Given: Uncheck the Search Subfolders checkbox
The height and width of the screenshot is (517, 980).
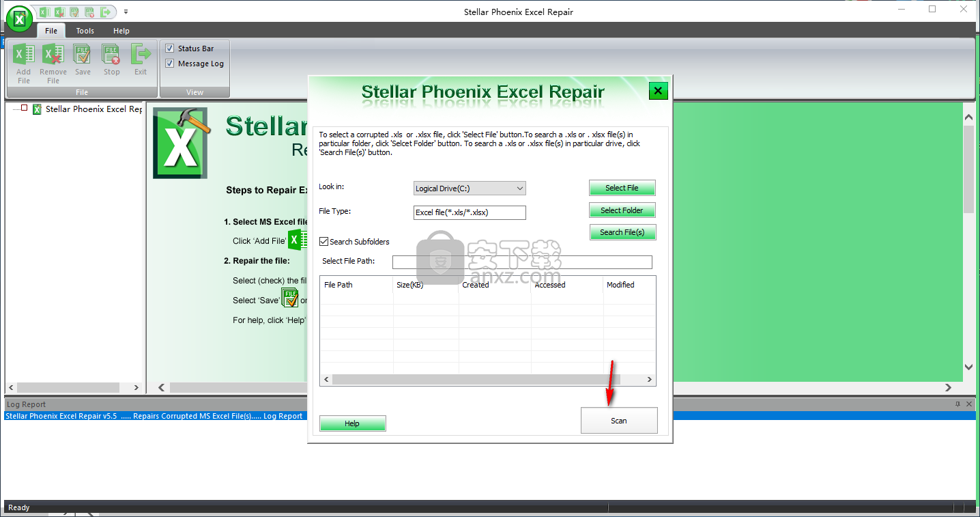Looking at the screenshot, I should 324,241.
